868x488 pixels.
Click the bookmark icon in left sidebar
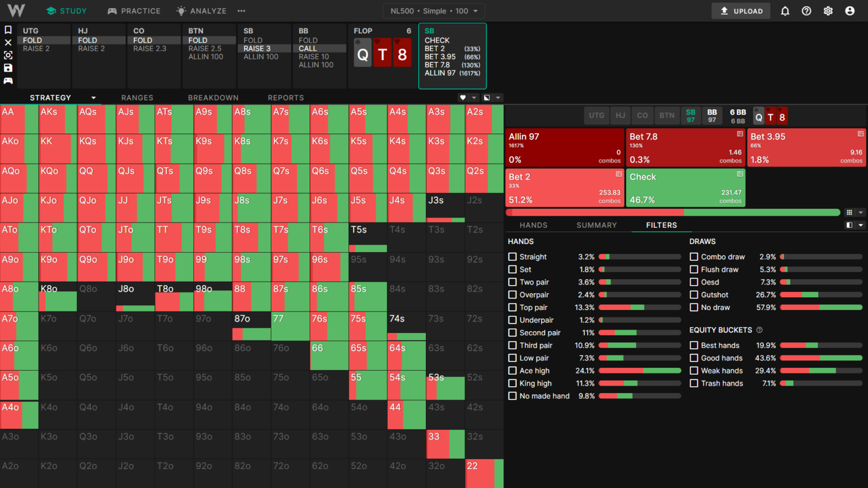pos(8,30)
